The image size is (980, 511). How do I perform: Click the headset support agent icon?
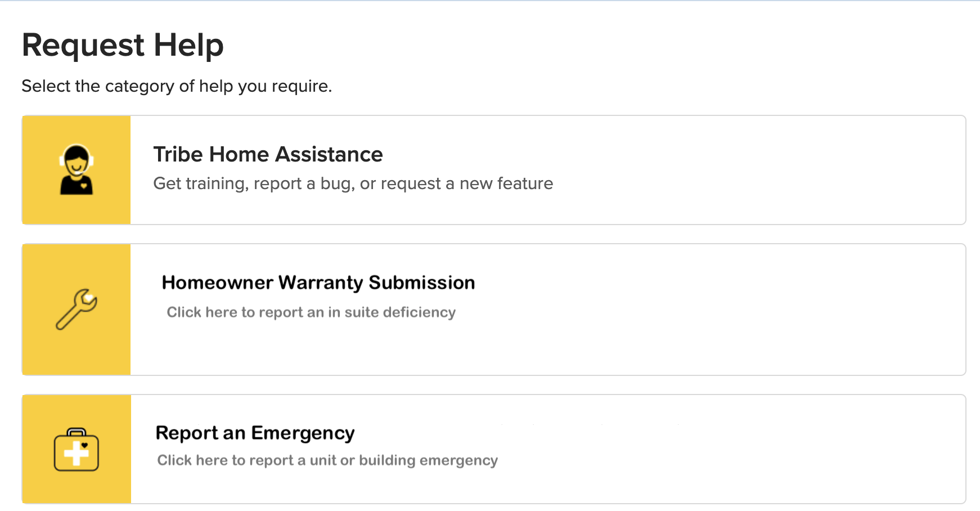(77, 169)
